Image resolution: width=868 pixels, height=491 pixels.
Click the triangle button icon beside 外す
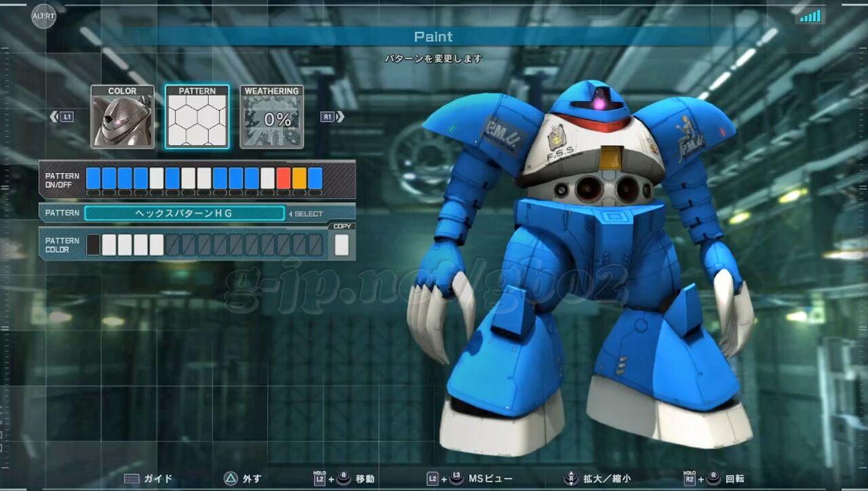(231, 479)
